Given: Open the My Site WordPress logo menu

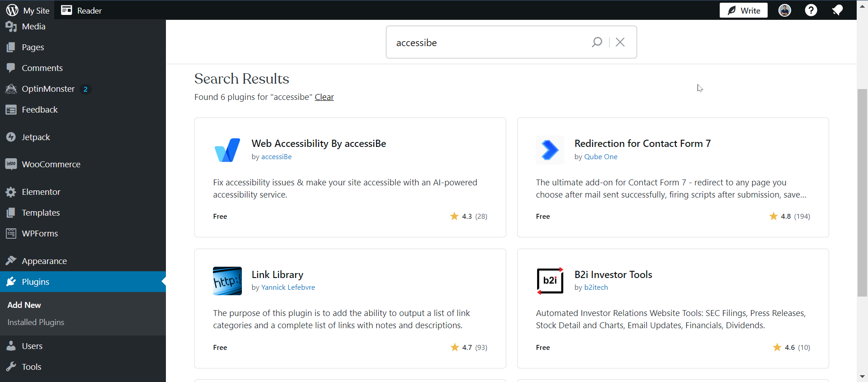Looking at the screenshot, I should [27, 10].
